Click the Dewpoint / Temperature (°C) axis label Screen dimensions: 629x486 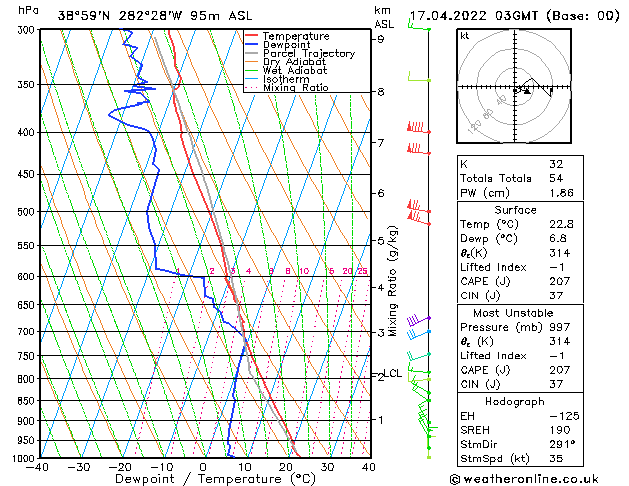(203, 479)
